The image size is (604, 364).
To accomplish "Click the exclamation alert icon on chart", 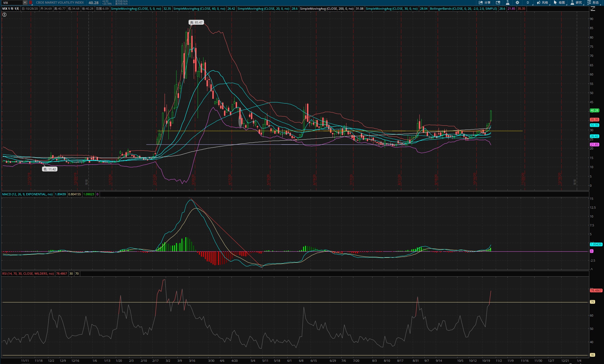I will [4, 15].
